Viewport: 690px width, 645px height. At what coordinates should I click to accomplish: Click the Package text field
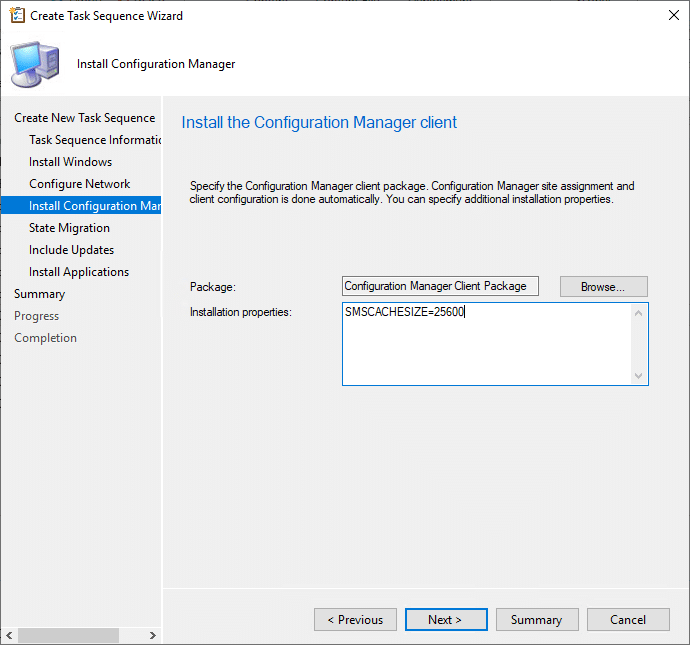click(x=440, y=286)
